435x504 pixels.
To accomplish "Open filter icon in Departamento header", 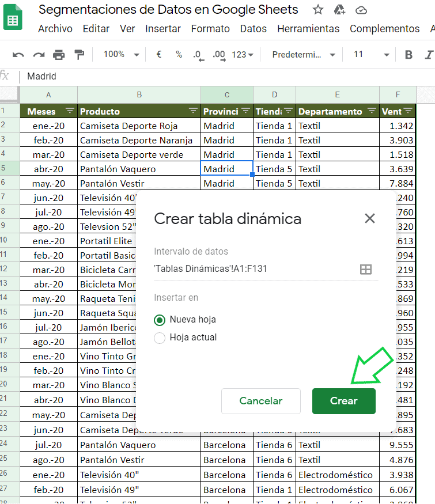I will click(372, 111).
